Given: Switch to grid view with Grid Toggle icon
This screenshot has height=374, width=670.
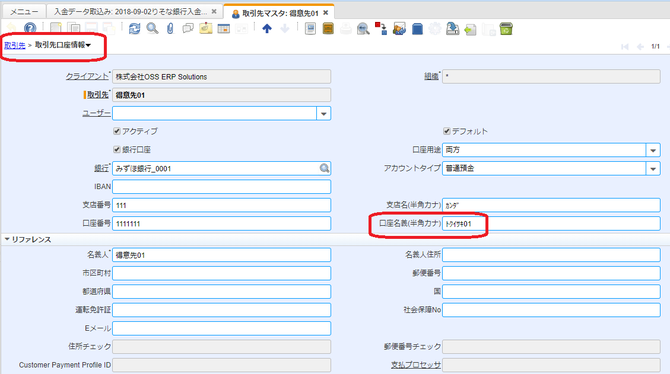Looking at the screenshot, I should point(224,29).
